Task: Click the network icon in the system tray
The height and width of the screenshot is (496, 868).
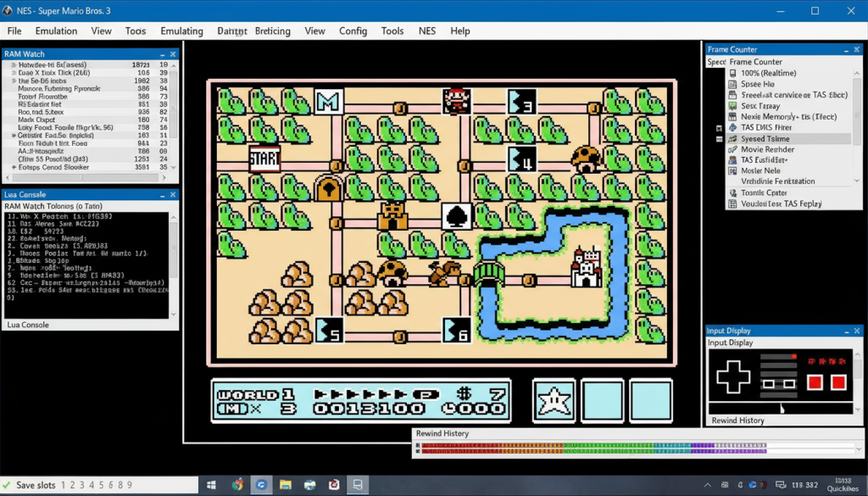Action: [781, 486]
